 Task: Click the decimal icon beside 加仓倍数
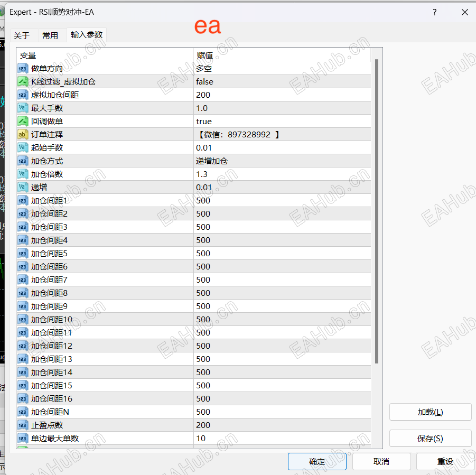23,174
